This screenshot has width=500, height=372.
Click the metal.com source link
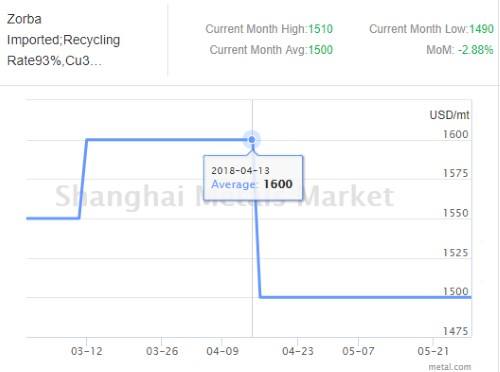(x=450, y=367)
